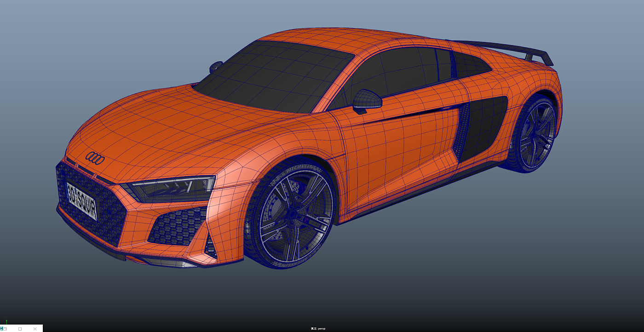644x332 pixels.
Task: Click the Maya app icon on the minimized window
Action: 2,328
